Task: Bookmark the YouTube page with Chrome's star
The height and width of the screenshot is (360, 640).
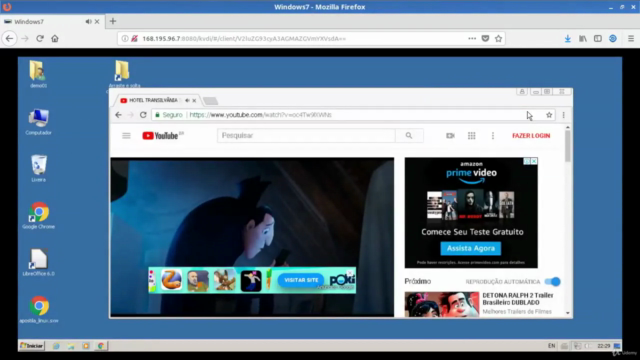Action: click(549, 115)
